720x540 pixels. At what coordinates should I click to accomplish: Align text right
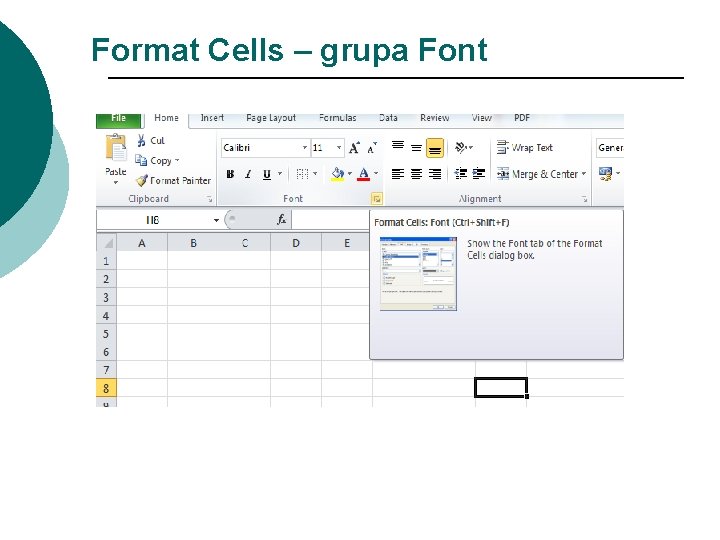tap(435, 174)
